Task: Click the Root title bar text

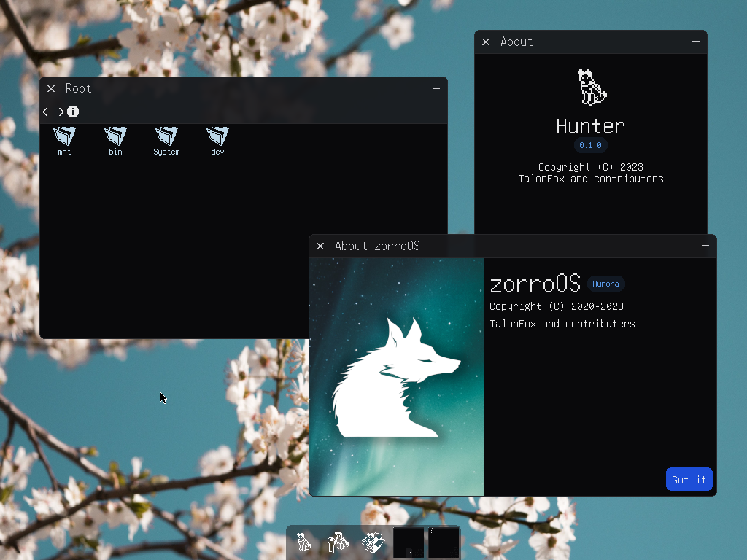Action: pos(78,88)
